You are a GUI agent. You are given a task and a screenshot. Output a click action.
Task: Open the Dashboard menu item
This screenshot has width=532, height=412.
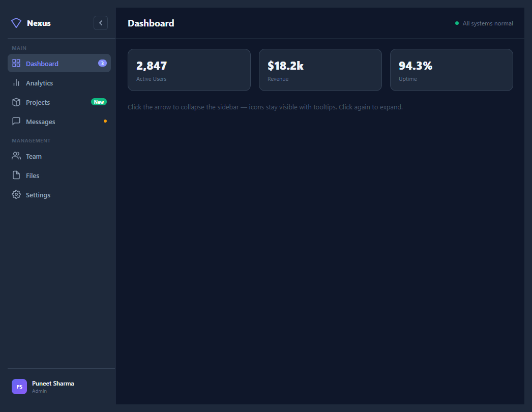59,64
